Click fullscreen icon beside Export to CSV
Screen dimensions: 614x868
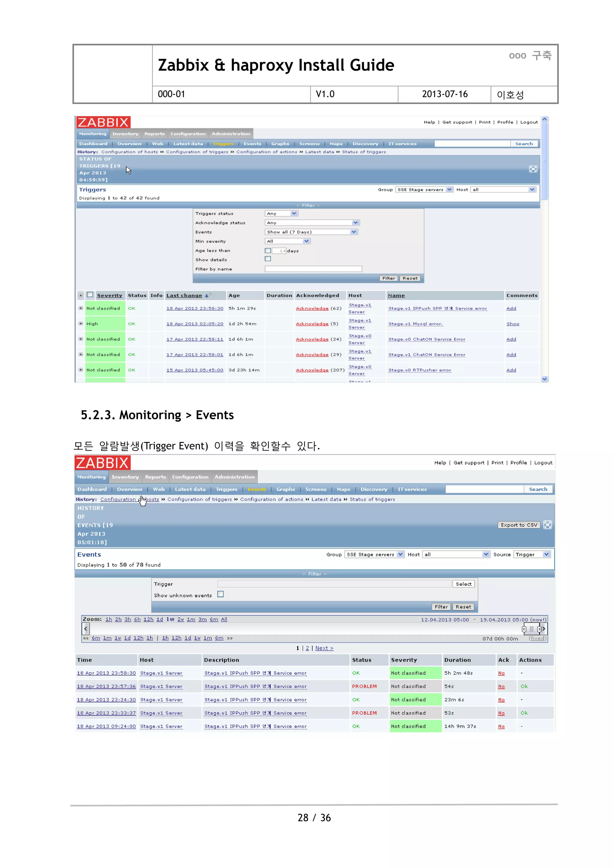click(x=547, y=525)
